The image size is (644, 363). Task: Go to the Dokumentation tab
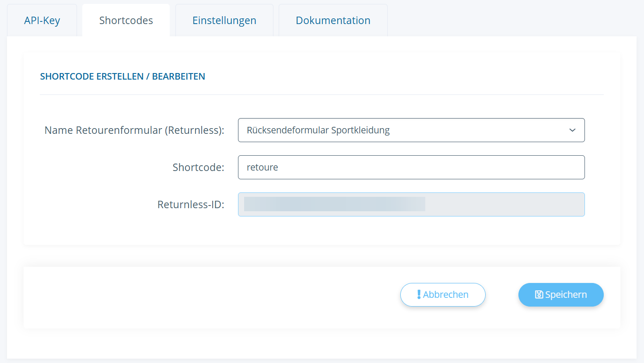pos(333,21)
